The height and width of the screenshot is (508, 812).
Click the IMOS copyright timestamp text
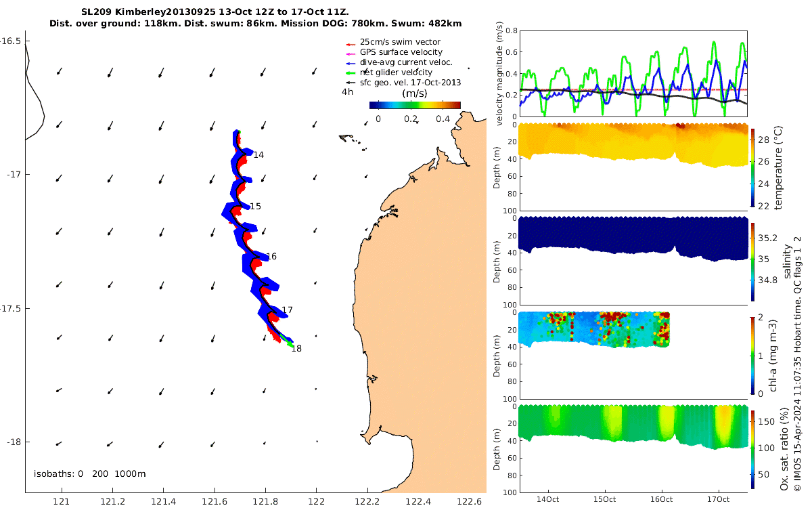(798, 363)
